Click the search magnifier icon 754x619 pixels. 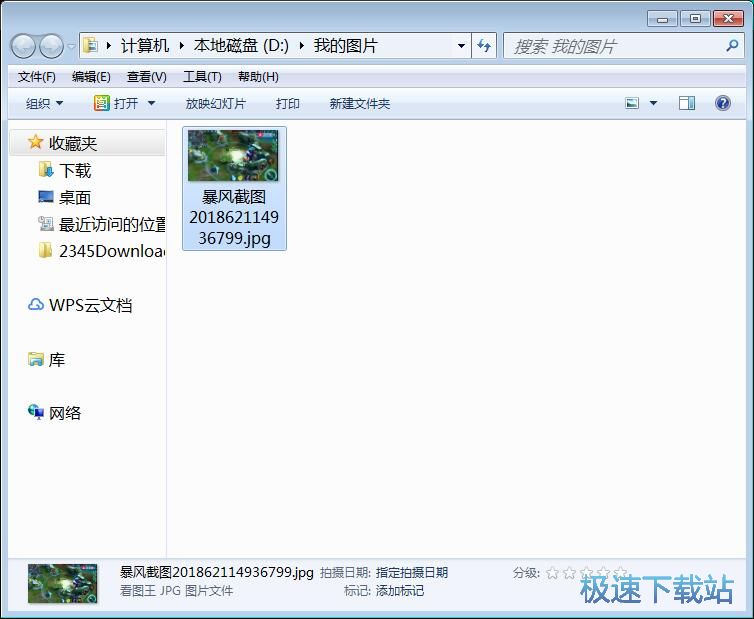point(731,46)
